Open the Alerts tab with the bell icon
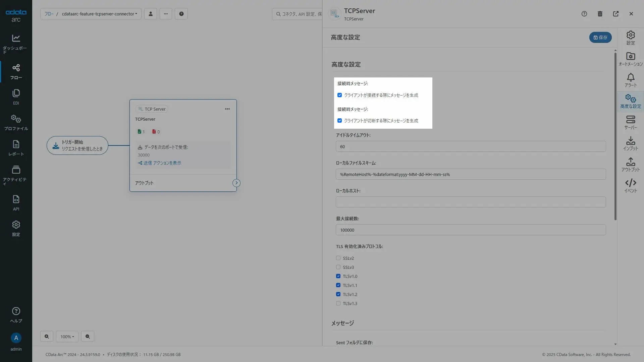Viewport: 644px width, 362px height. 630,80
